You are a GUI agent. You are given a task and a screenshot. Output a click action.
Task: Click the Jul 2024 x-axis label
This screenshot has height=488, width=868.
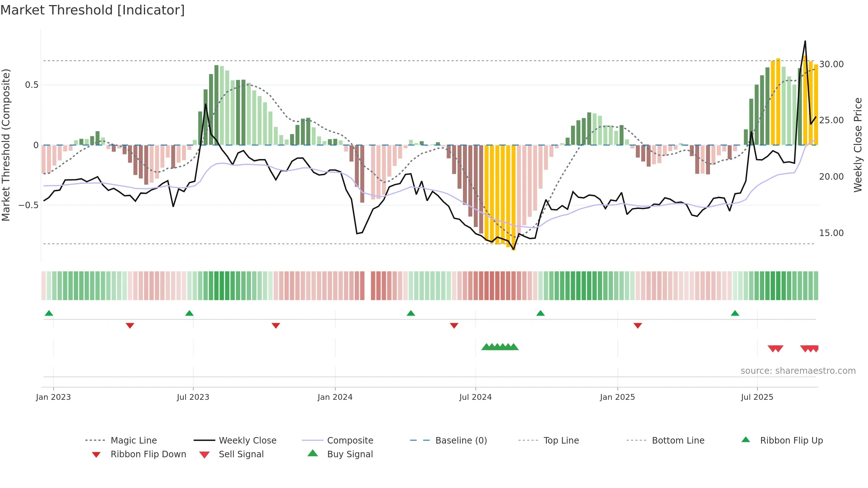[x=476, y=397]
